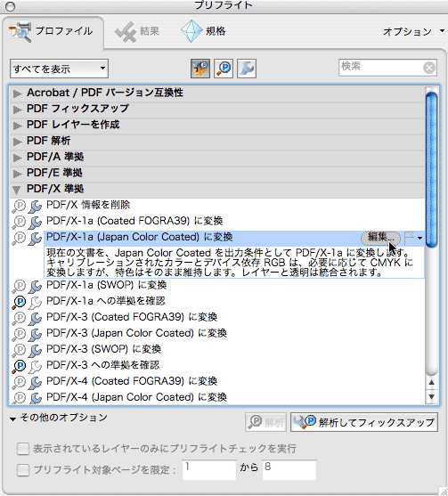Viewport: 448px width, 496px height.
Task: Select PDF/X-1a (SWOP) に変換 profile
Action: [106, 285]
